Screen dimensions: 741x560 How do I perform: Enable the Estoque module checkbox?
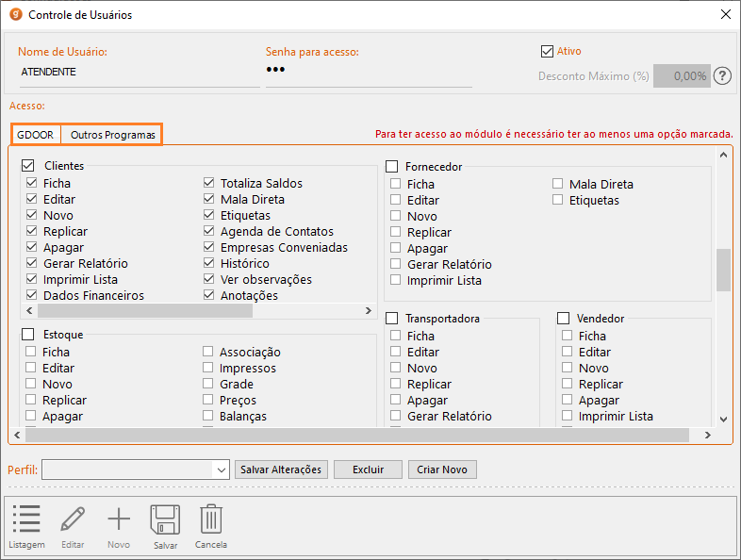pos(28,334)
